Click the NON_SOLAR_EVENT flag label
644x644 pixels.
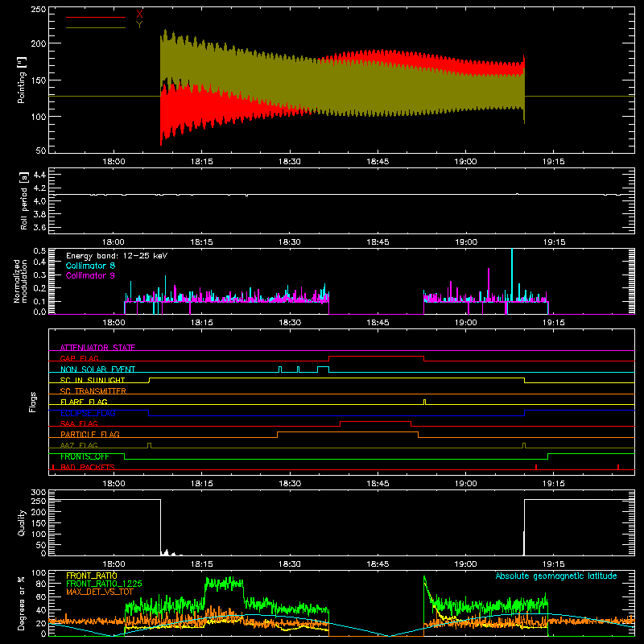(x=97, y=369)
